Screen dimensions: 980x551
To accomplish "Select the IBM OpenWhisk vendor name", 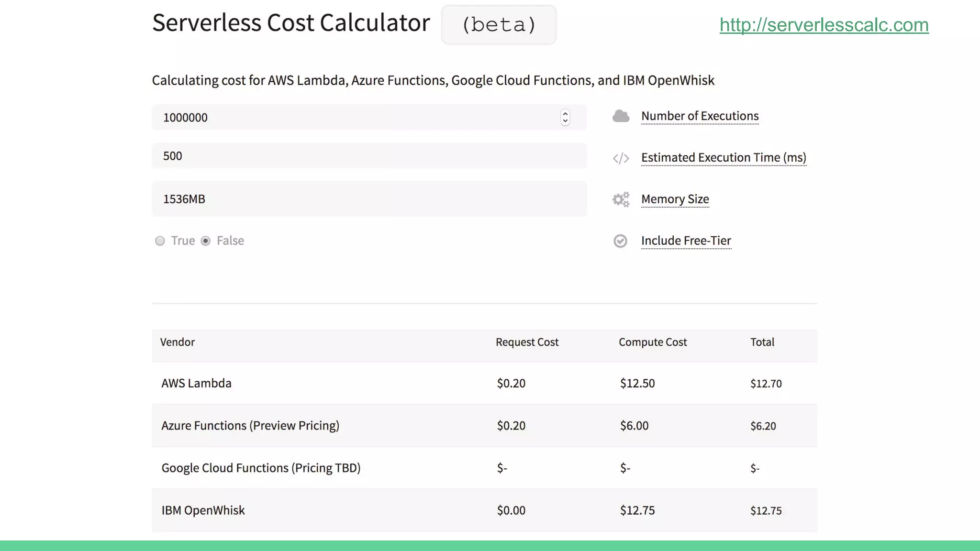I will click(203, 510).
